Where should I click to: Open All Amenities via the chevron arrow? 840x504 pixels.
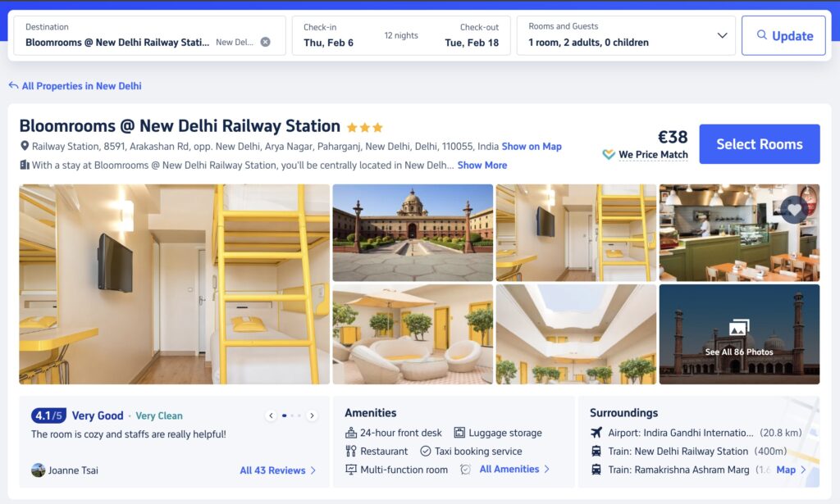[547, 470]
